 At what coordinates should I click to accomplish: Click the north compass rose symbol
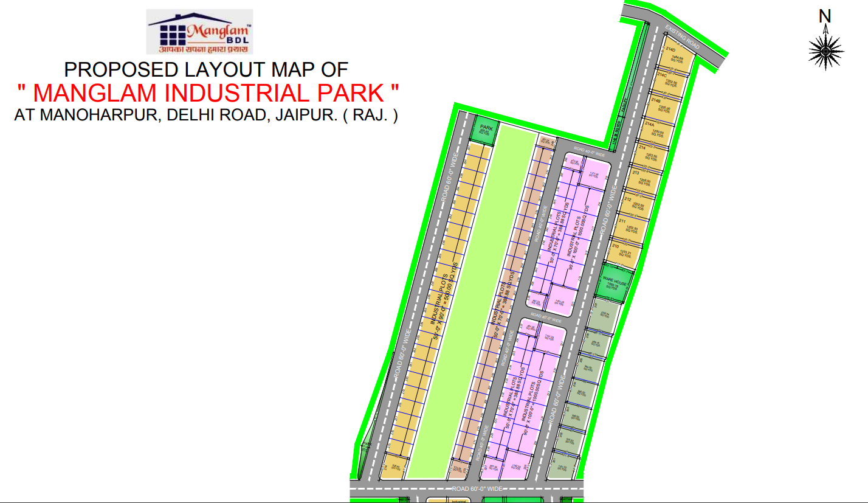point(825,52)
